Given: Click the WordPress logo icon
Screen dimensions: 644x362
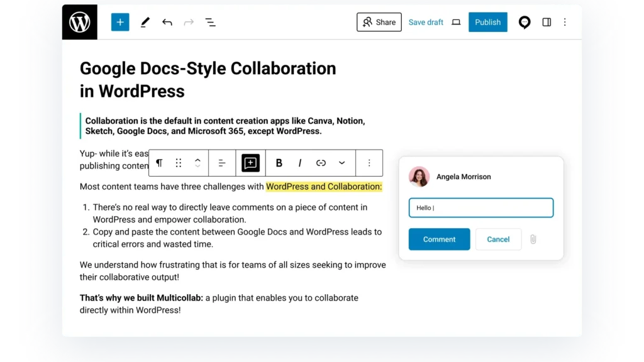Looking at the screenshot, I should tap(80, 22).
